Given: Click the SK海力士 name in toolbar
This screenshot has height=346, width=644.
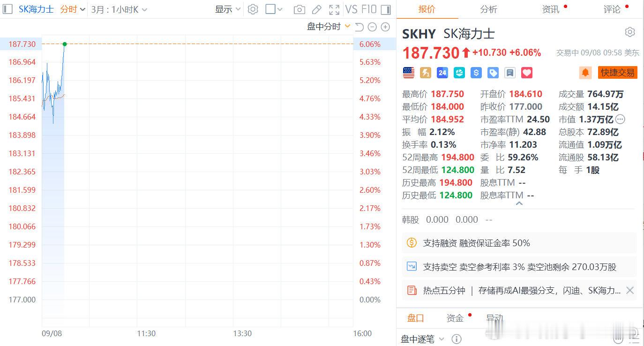Looking at the screenshot, I should [36, 9].
